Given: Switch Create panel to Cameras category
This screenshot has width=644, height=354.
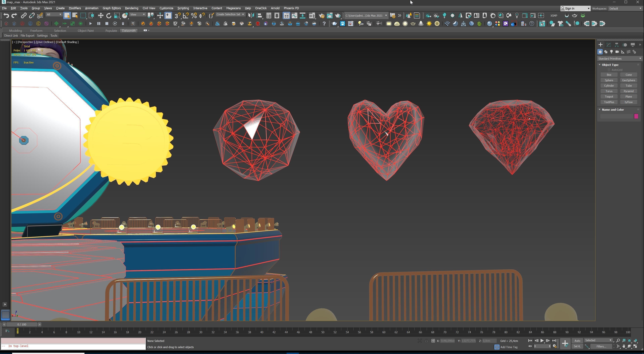Looking at the screenshot, I should pyautogui.click(x=617, y=52).
